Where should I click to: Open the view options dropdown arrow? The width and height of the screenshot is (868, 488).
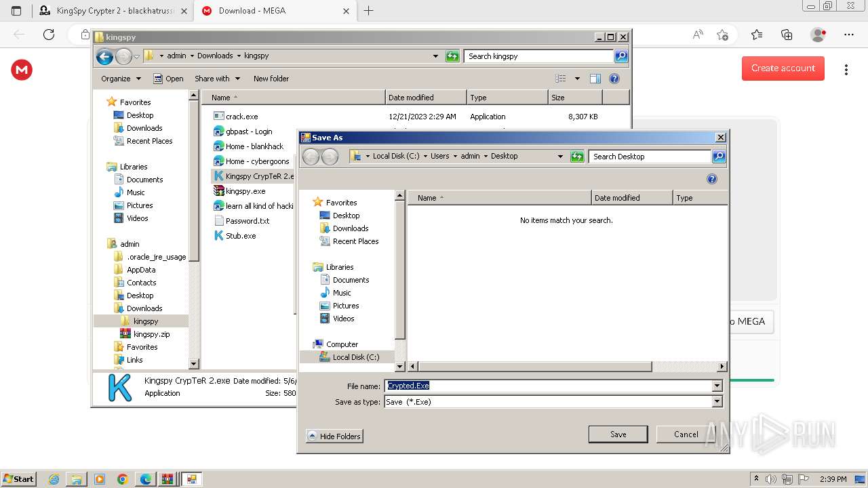pos(577,79)
